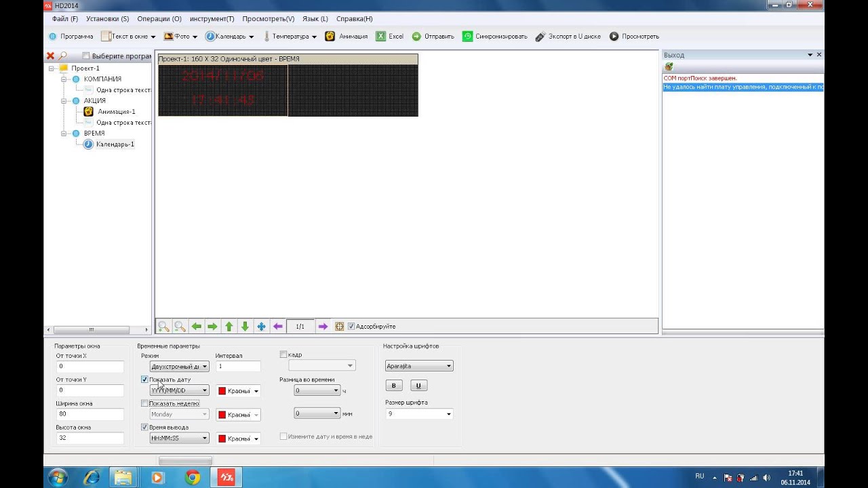The height and width of the screenshot is (488, 868).
Task: Open the YYYY/MM/DD date format dropdown
Action: click(179, 390)
